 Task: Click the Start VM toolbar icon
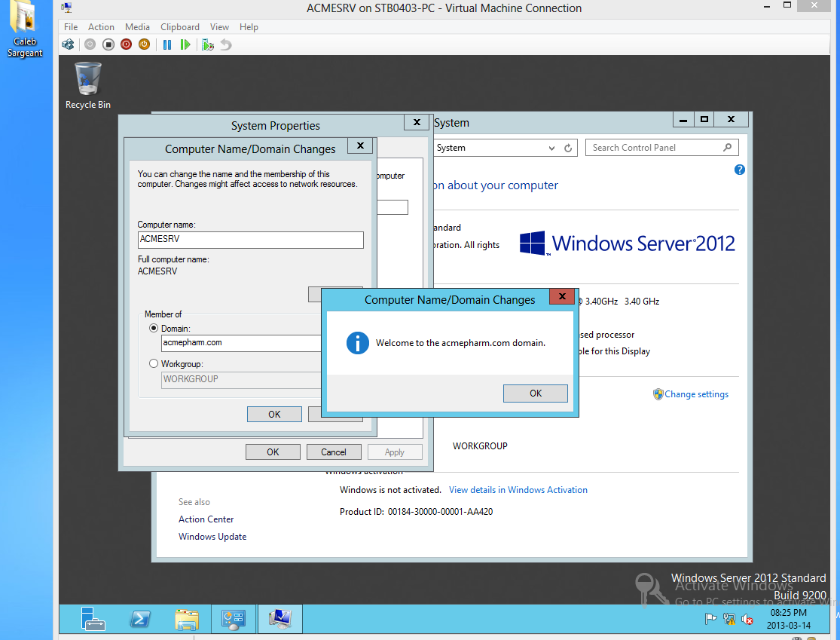click(x=90, y=44)
